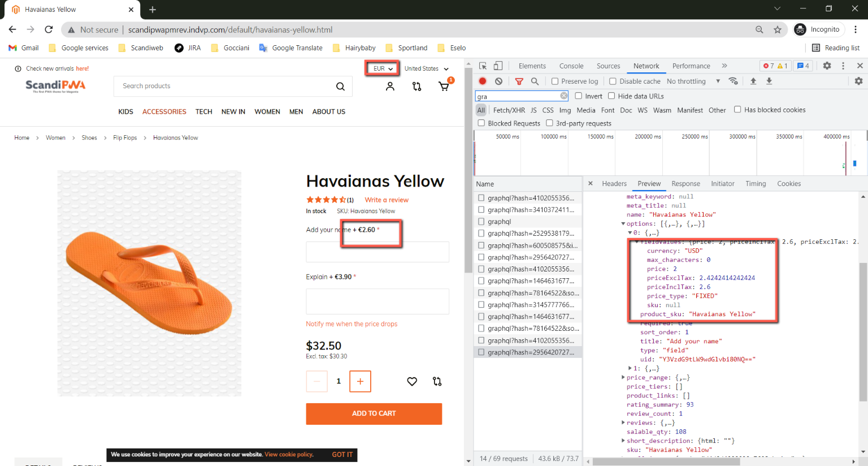The height and width of the screenshot is (466, 868).
Task: Tick the Invert filter checkbox
Action: (579, 96)
